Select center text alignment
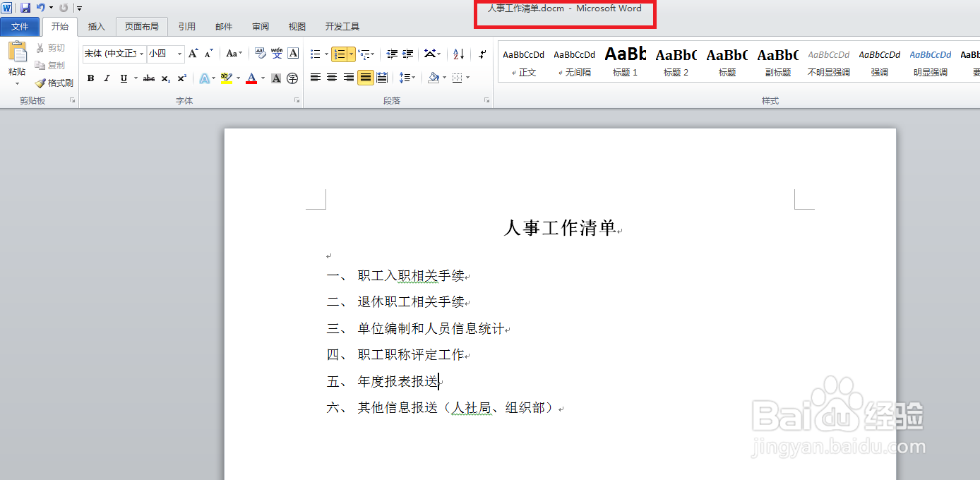 point(332,78)
